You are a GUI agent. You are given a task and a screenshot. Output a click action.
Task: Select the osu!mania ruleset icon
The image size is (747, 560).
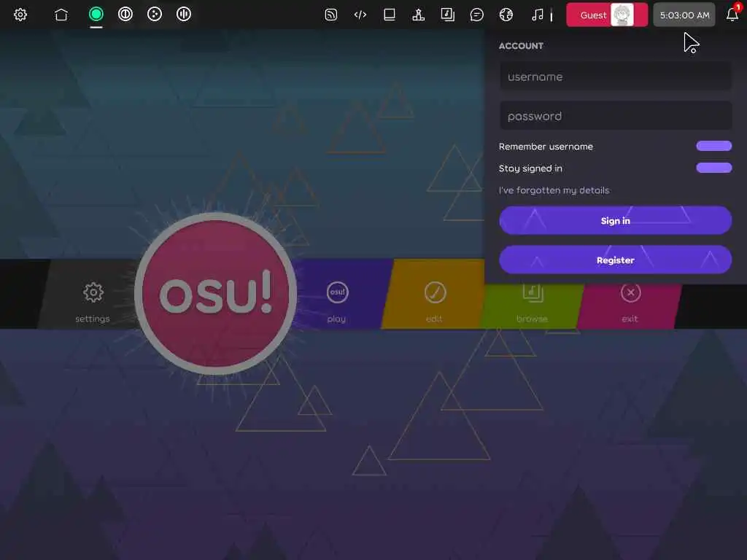click(x=183, y=15)
